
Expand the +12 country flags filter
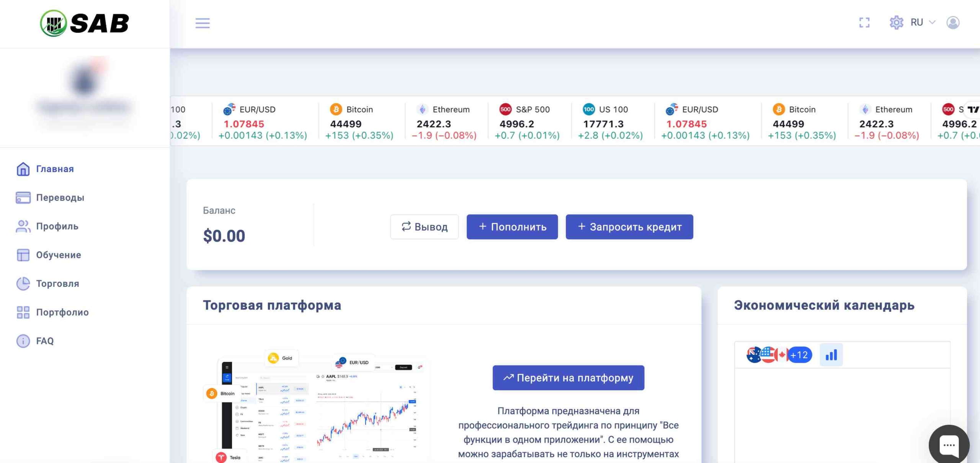[799, 355]
